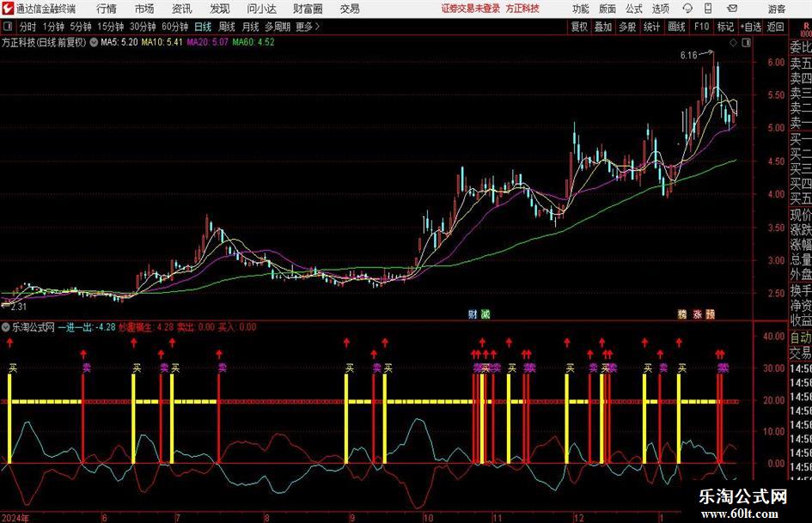Click the mobile phone icon

tap(708, 9)
